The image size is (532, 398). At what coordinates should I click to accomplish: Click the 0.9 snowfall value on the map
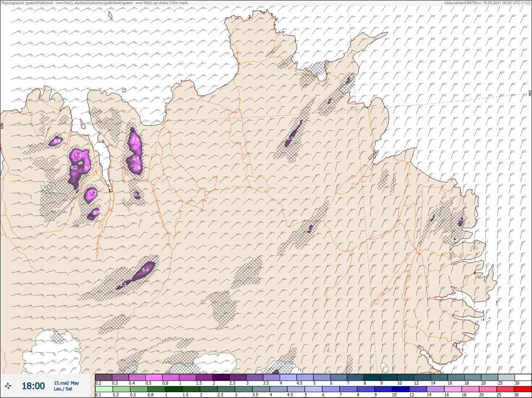coord(135,140)
